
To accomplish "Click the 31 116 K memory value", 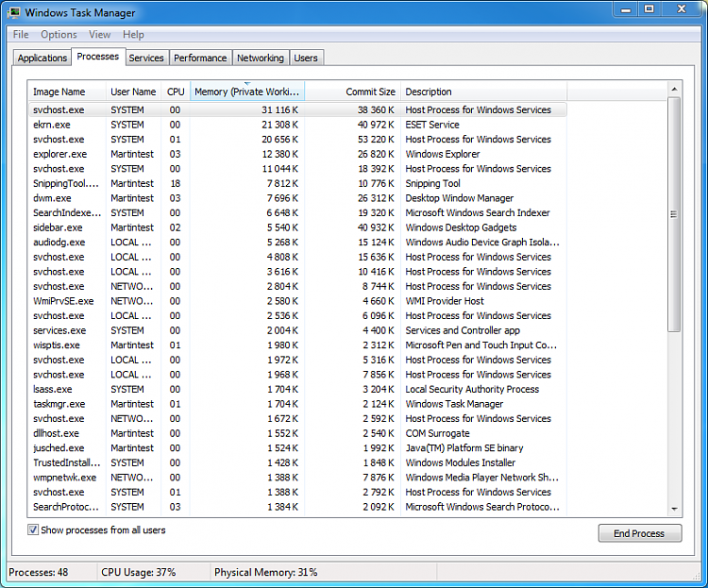I will [279, 109].
